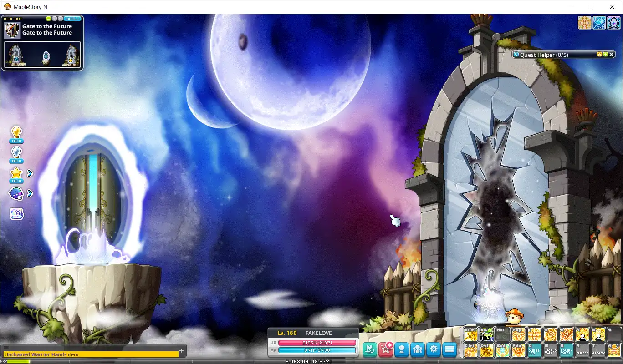Click the orange mushroom character
The height and width of the screenshot is (364, 623).
coord(515,315)
